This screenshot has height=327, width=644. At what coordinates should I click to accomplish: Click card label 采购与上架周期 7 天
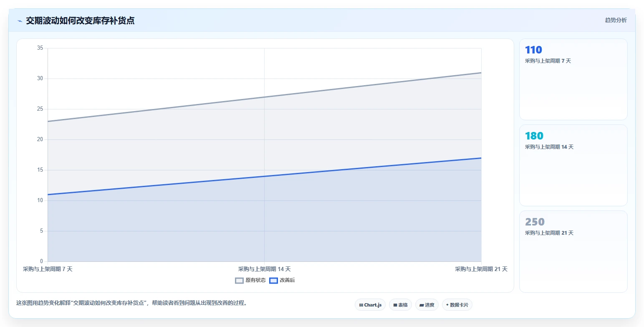(548, 61)
